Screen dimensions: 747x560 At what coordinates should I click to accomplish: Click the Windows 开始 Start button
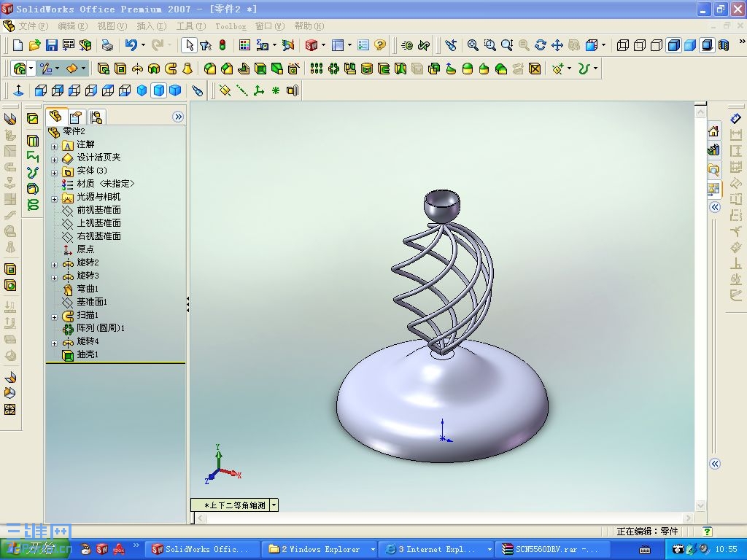[35, 549]
